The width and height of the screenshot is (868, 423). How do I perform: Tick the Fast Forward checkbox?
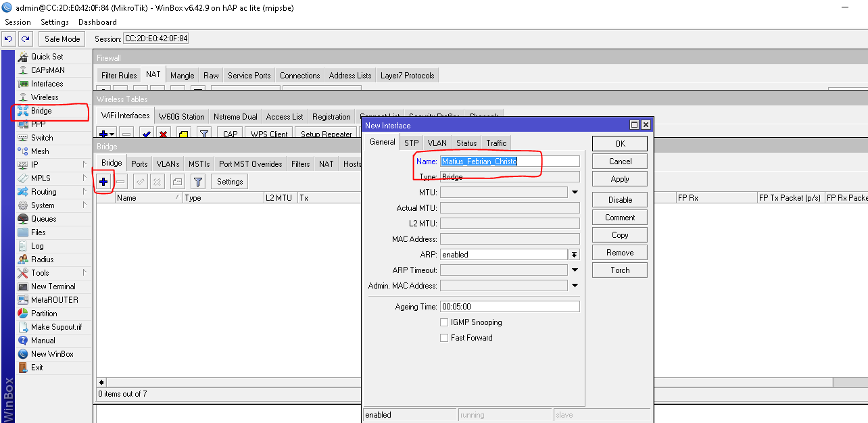[444, 338]
